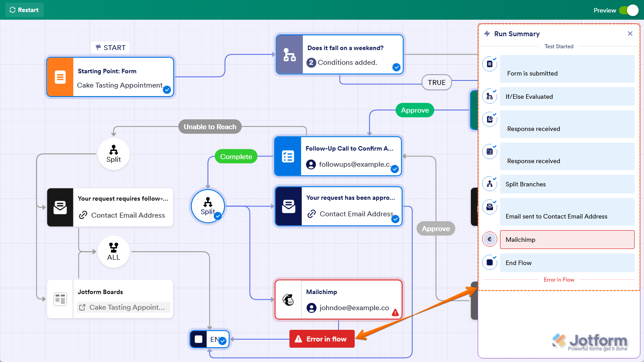Click the If/Else icon on the weekend condition node
Viewport: 644px width, 362px height.
[x=289, y=54]
